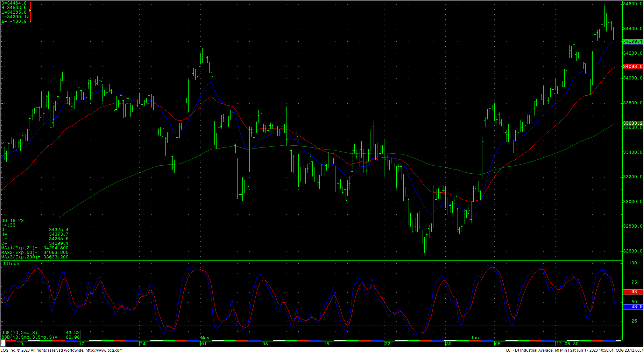This screenshot has height=353, width=644.
Task: Select the SSK(10,Smo,3) indicator readout
Action: 40,333
